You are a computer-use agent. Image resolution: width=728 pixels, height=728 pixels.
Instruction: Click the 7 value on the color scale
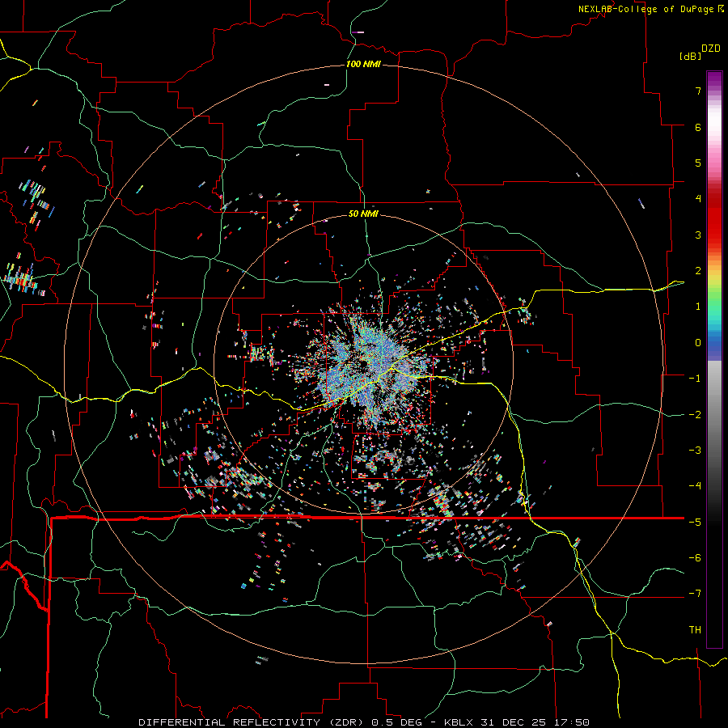[698, 91]
